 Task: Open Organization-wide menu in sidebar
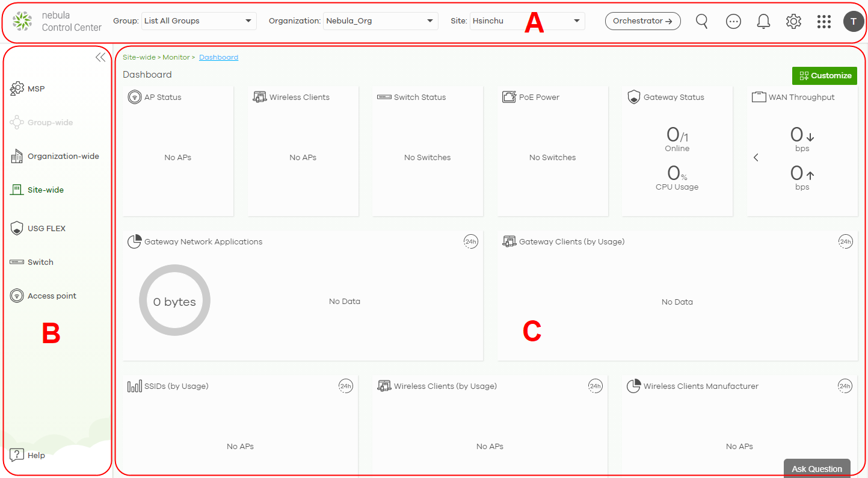pyautogui.click(x=63, y=157)
